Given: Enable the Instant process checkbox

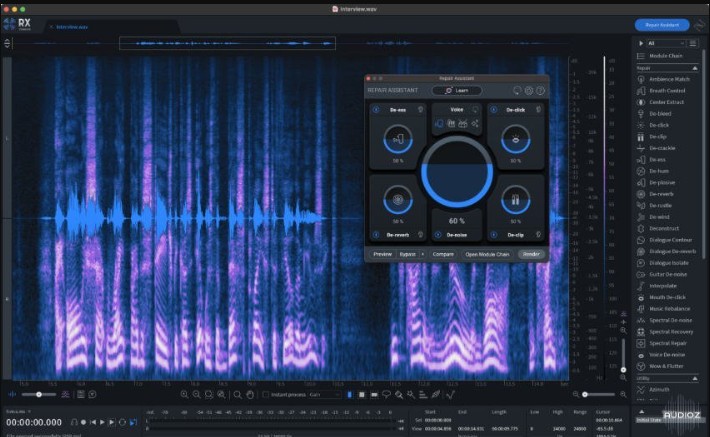Looking at the screenshot, I should [x=268, y=395].
